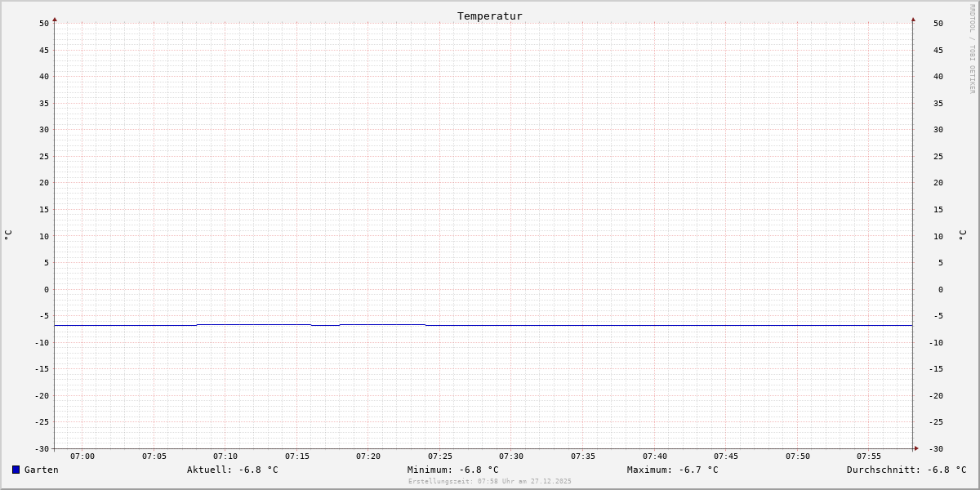Click the 07:40 time axis label
This screenshot has height=490, width=980.
coord(655,456)
